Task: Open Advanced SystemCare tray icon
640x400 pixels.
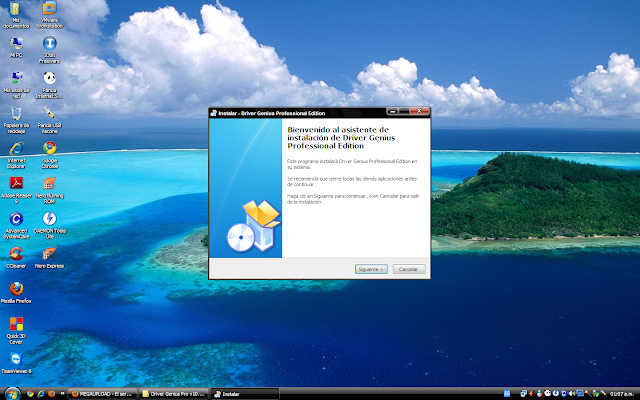Action: (x=564, y=393)
